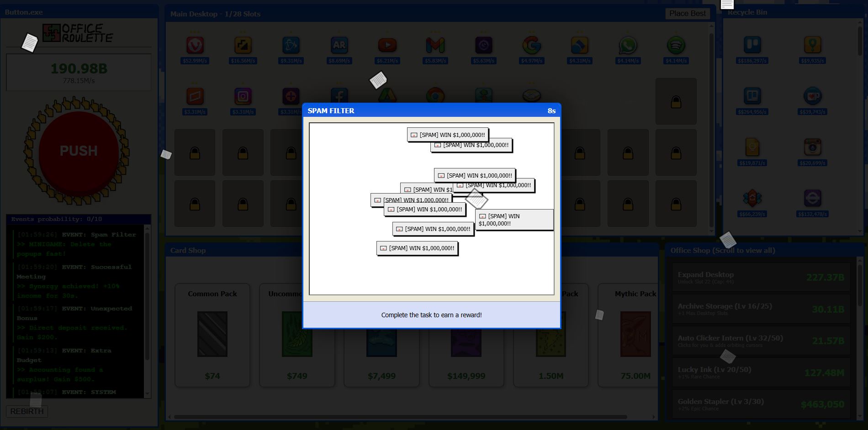Click "Complete the task to earn a reward!" text

pos(432,315)
